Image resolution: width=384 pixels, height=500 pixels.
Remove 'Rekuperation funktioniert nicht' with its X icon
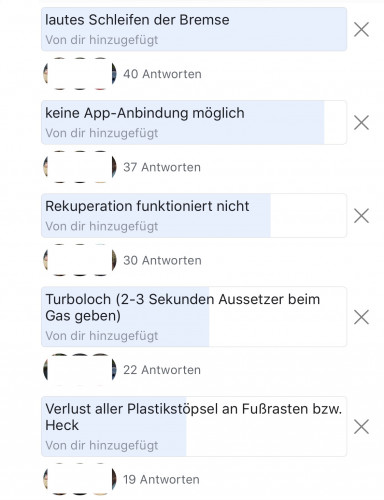coord(361,216)
